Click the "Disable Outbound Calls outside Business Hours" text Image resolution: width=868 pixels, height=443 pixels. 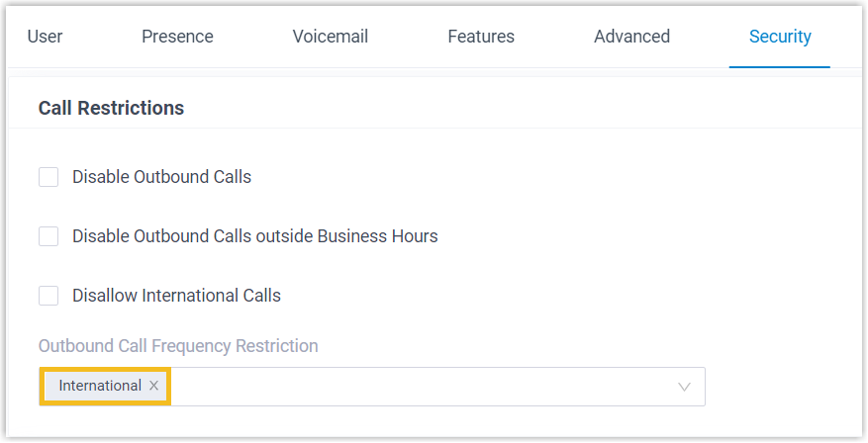point(254,236)
